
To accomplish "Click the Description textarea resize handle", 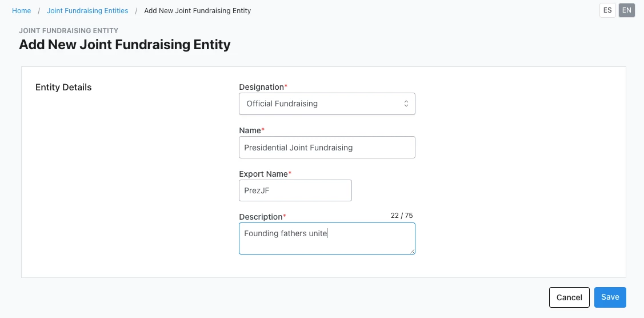I will [411, 251].
